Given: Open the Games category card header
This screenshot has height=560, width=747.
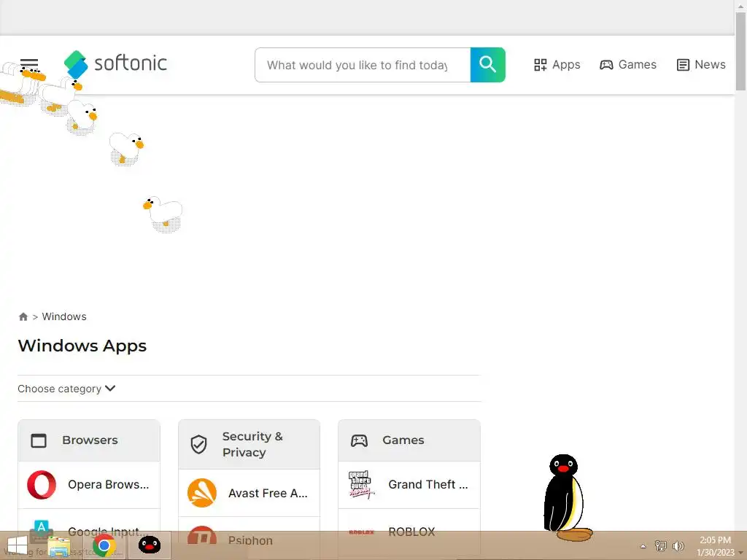Looking at the screenshot, I should (x=409, y=440).
